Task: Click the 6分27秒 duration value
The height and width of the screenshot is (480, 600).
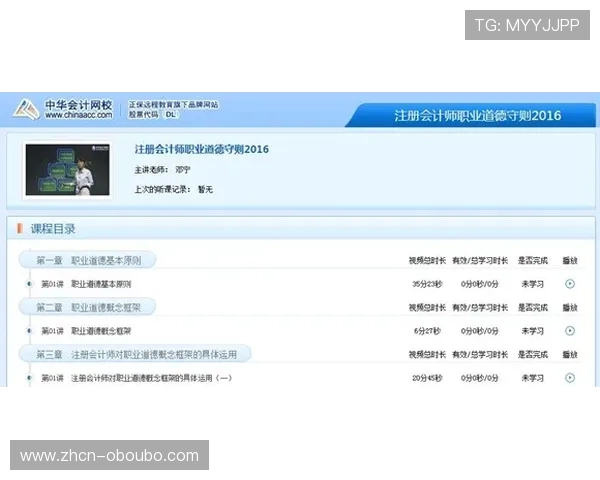Action: 427,331
